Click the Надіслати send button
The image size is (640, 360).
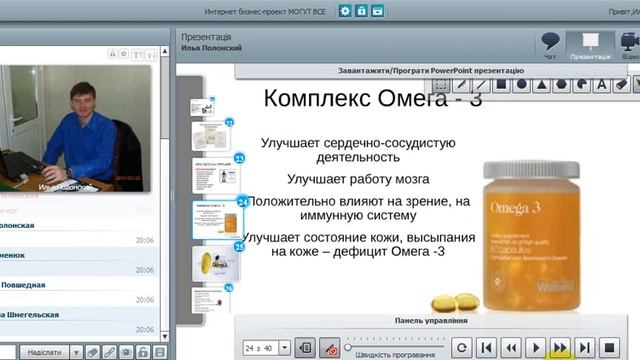click(44, 352)
